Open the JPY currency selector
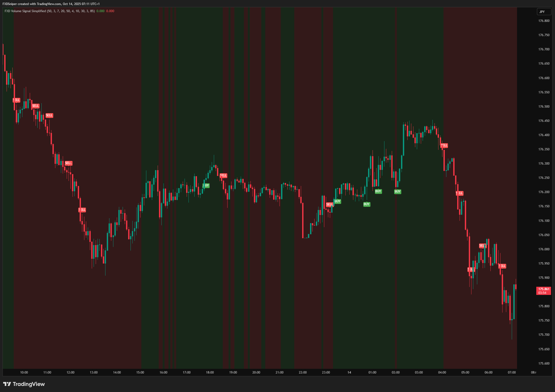 544,12
